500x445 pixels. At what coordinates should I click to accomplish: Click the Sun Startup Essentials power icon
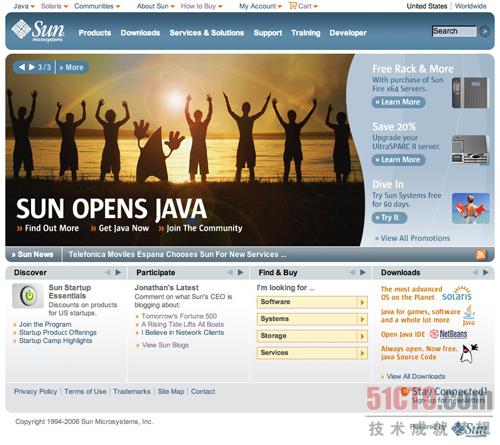[28, 296]
